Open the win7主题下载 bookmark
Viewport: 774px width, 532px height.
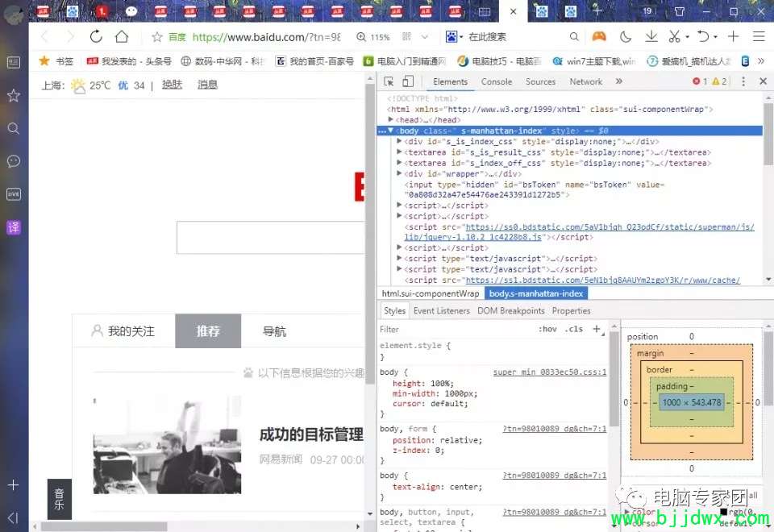(594, 61)
